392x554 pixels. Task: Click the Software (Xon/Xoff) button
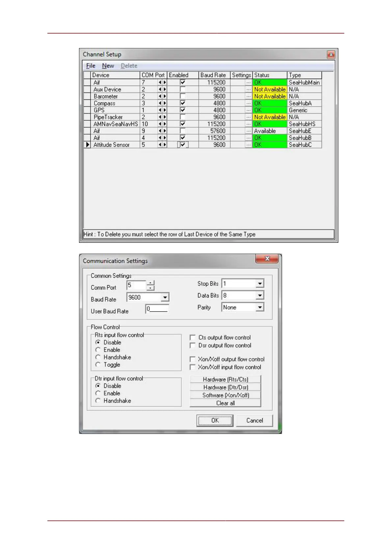coord(225,395)
